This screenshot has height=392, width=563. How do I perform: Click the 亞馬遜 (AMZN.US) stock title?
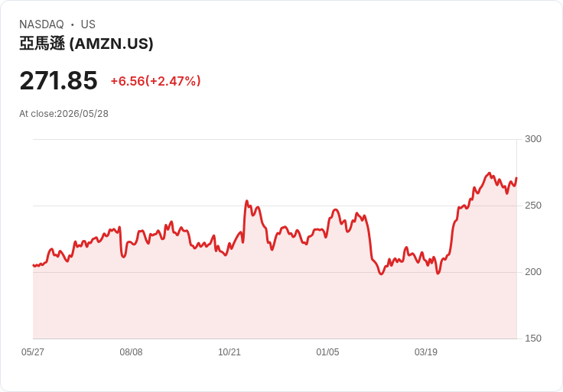(86, 44)
